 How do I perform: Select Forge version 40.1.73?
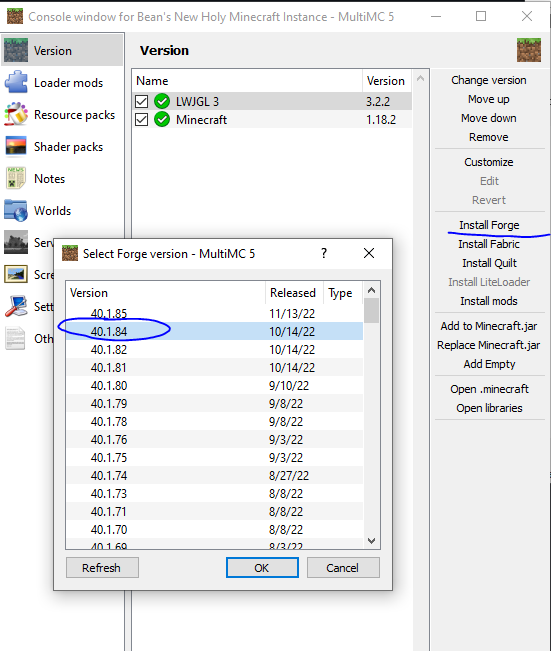click(x=215, y=493)
